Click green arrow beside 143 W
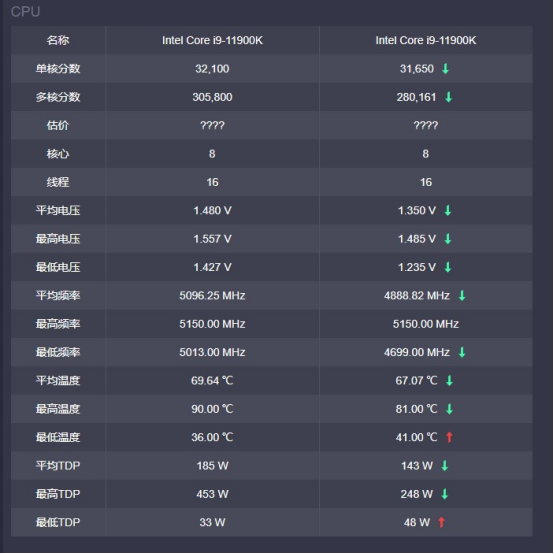The width and height of the screenshot is (554, 554). [x=444, y=466]
